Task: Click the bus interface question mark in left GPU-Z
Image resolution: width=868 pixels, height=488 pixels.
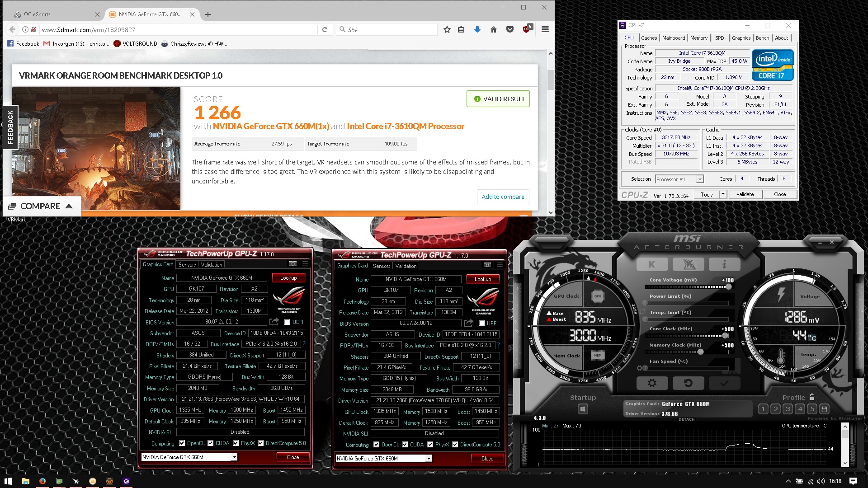Action: (x=304, y=344)
